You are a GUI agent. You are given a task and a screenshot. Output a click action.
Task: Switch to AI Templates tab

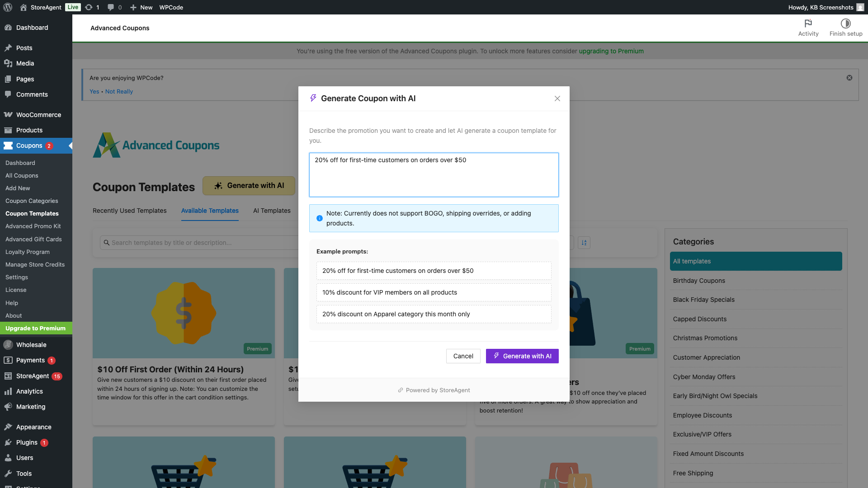click(x=272, y=211)
